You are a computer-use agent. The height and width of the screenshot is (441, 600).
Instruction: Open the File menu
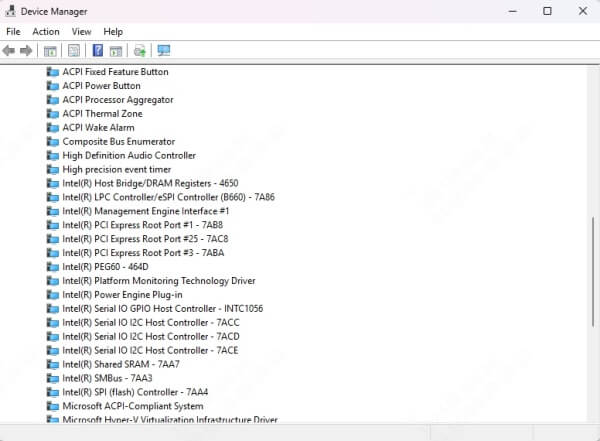[x=13, y=32]
